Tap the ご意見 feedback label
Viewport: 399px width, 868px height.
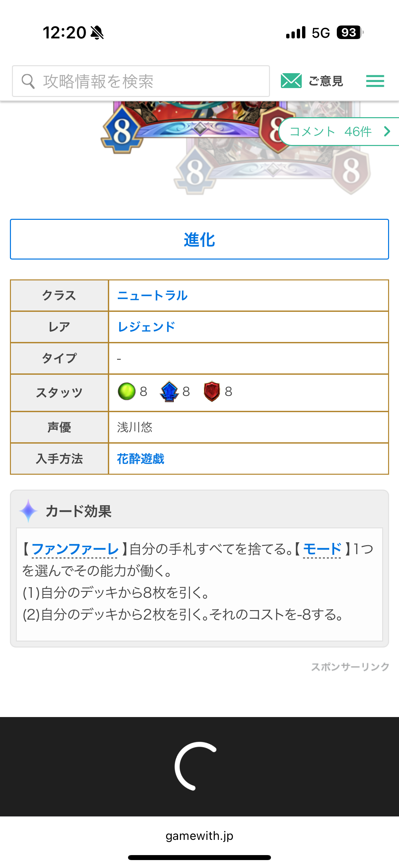click(326, 81)
